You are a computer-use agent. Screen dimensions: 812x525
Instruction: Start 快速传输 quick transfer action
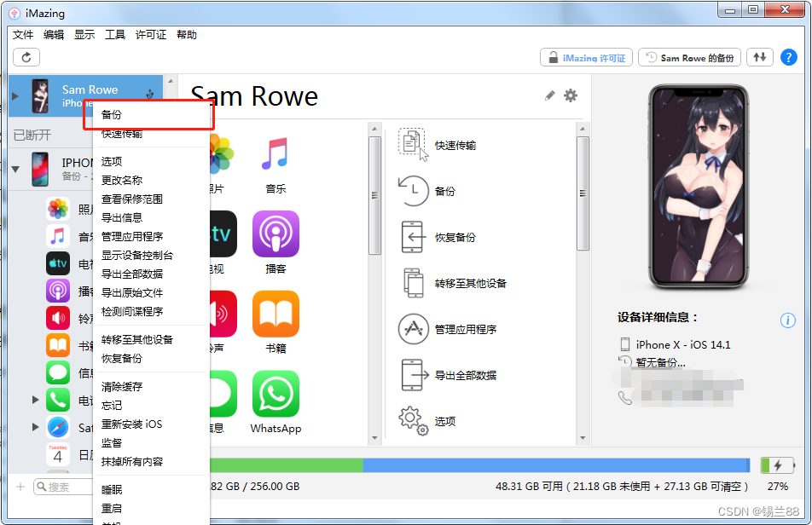pyautogui.click(x=438, y=146)
